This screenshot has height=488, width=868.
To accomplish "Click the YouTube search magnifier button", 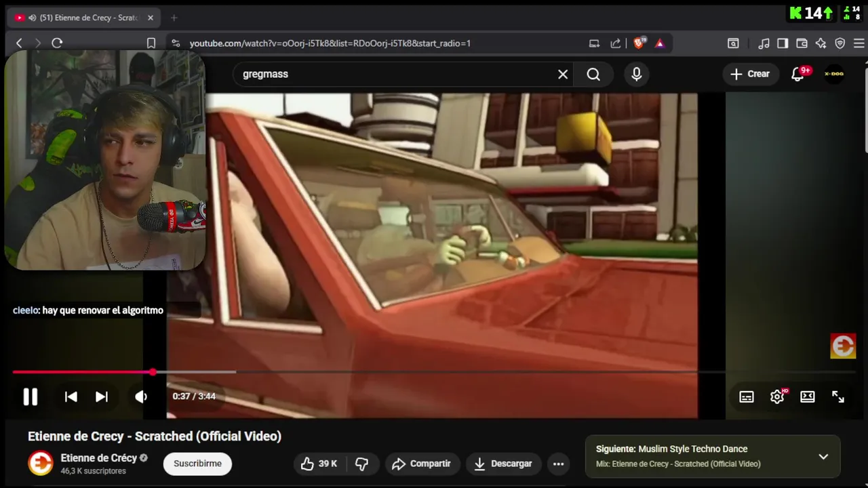I will pyautogui.click(x=593, y=75).
